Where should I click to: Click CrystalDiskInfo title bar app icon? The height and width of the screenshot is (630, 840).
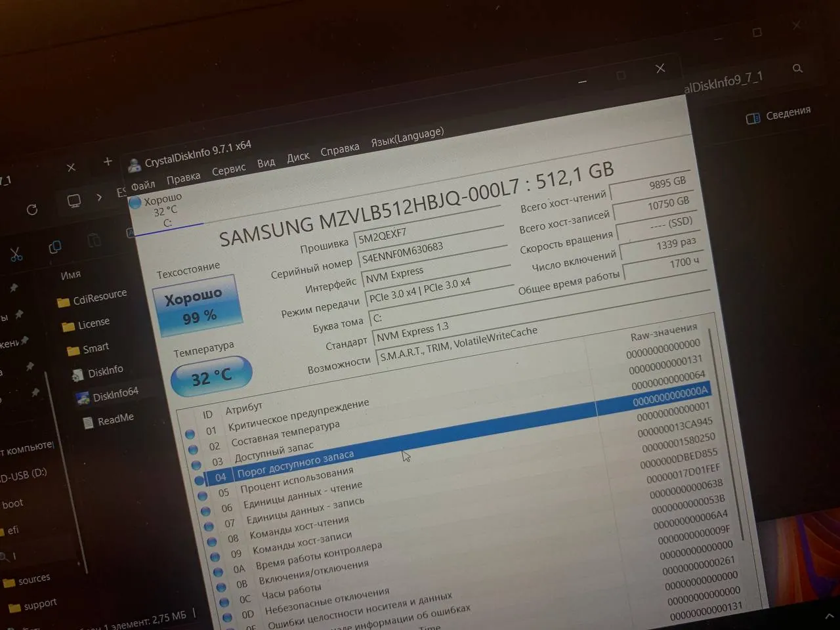click(135, 164)
